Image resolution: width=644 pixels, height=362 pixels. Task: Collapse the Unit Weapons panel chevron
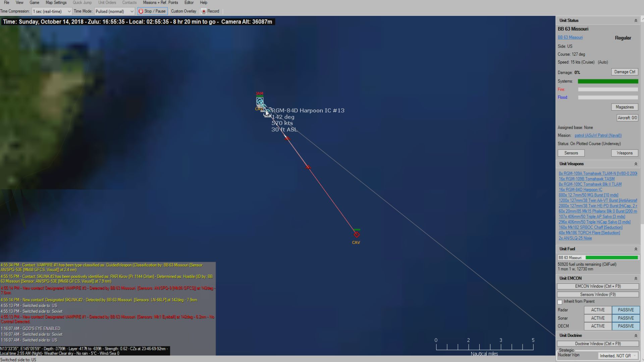tap(636, 164)
